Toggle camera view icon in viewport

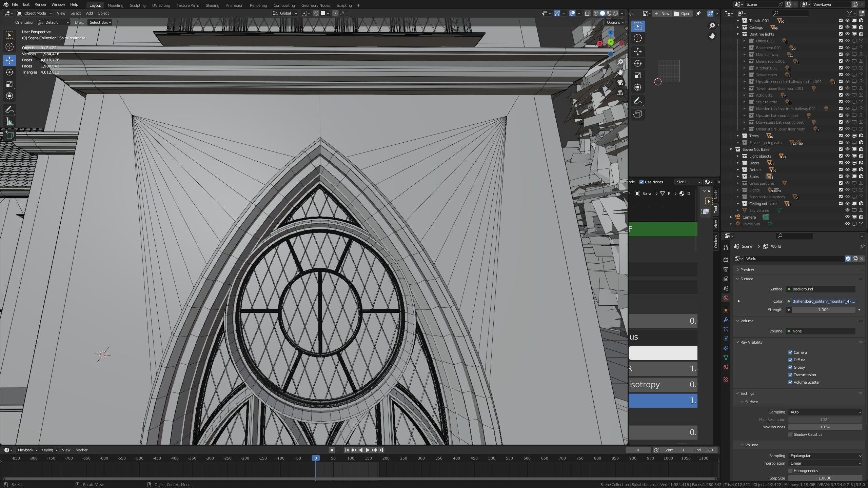coord(620,82)
